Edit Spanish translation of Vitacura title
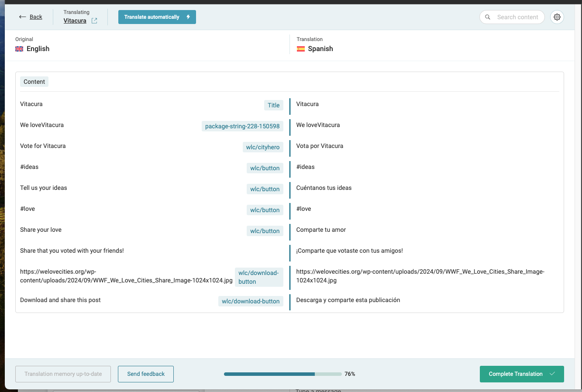Screen dimensions: 582x392 (x=307, y=104)
